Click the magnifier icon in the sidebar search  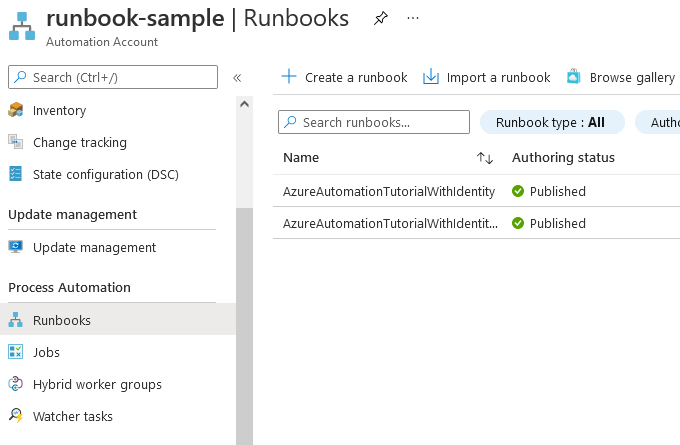(20, 77)
